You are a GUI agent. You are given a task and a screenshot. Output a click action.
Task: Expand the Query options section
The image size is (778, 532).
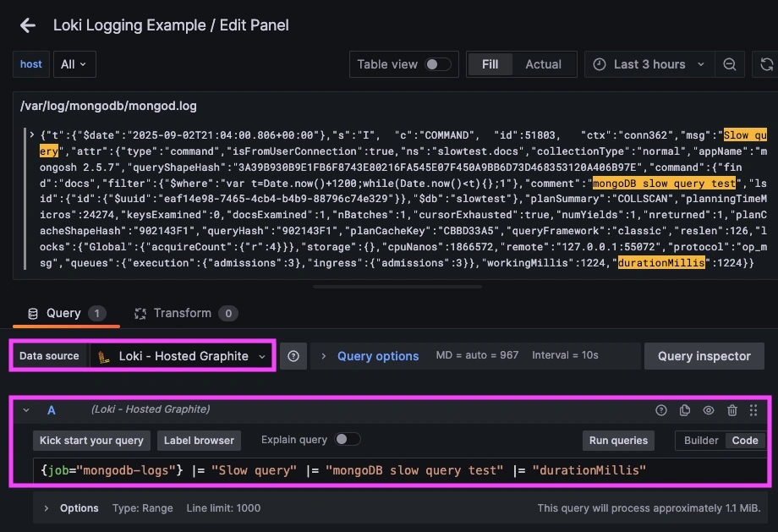tap(378, 356)
